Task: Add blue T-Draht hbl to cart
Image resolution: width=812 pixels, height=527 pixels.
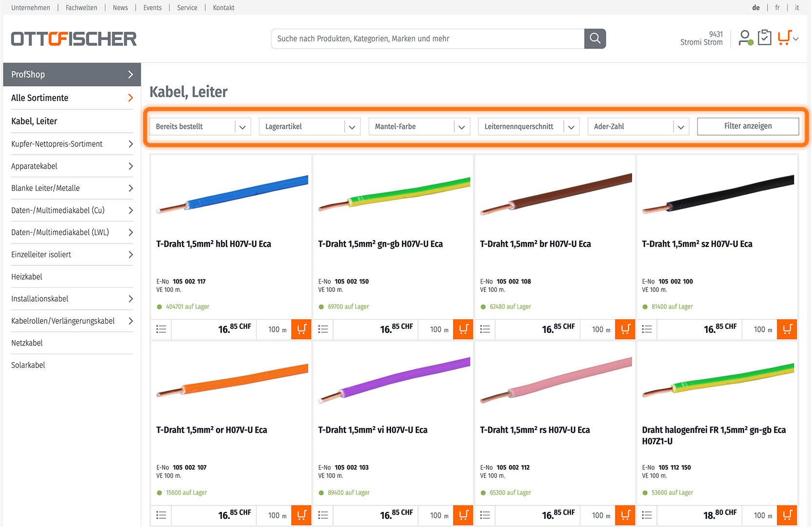Action: (301, 329)
